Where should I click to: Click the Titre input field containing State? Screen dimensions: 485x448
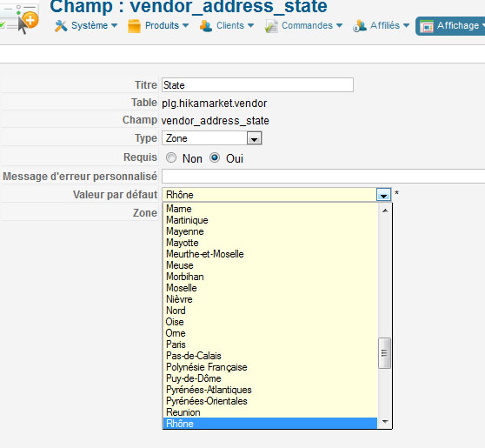tap(257, 85)
